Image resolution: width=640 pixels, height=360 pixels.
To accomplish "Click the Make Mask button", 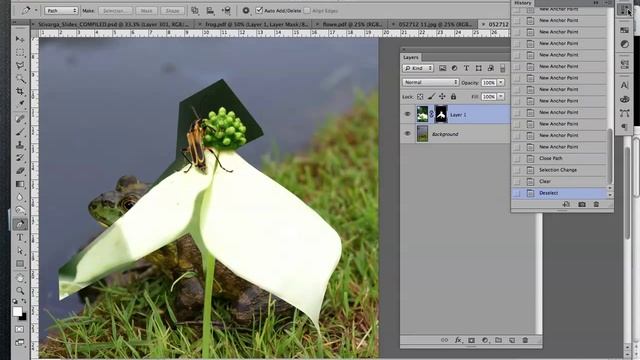I will click(x=147, y=11).
